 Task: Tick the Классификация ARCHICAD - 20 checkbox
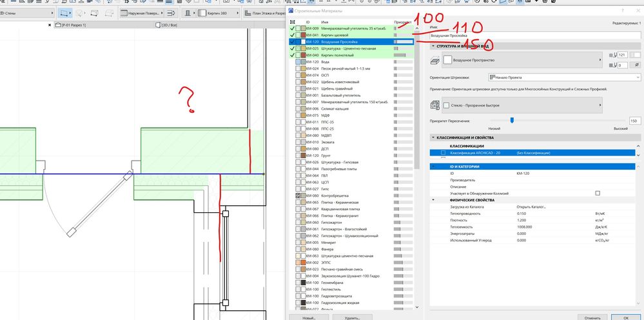[x=442, y=153]
